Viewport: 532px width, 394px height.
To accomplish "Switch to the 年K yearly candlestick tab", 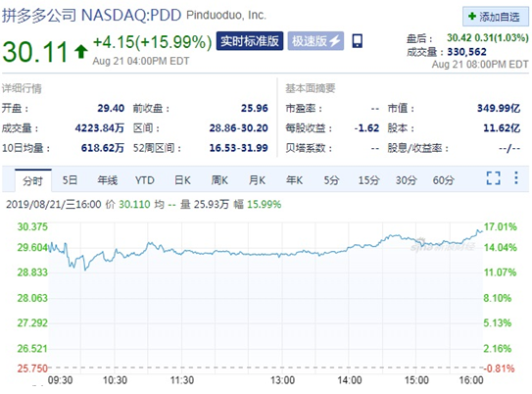I will [x=294, y=180].
